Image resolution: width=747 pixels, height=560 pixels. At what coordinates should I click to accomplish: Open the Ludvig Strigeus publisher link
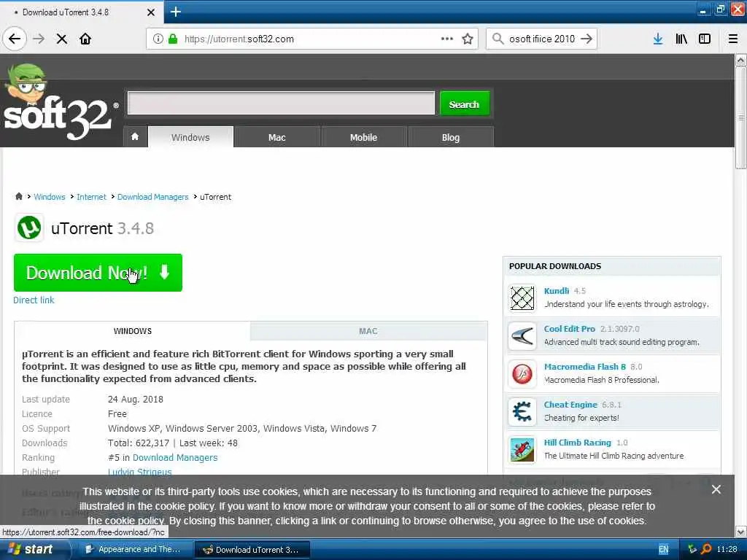pos(139,472)
